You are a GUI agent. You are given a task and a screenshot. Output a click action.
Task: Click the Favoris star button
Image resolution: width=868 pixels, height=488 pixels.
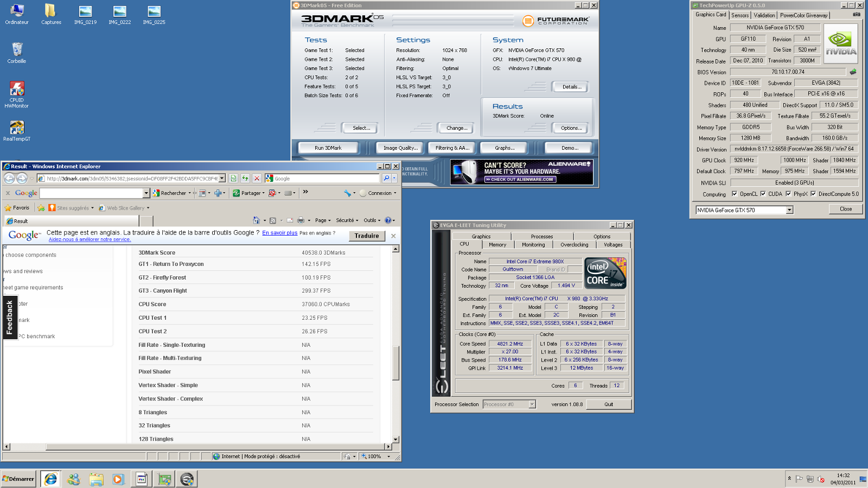click(17, 207)
